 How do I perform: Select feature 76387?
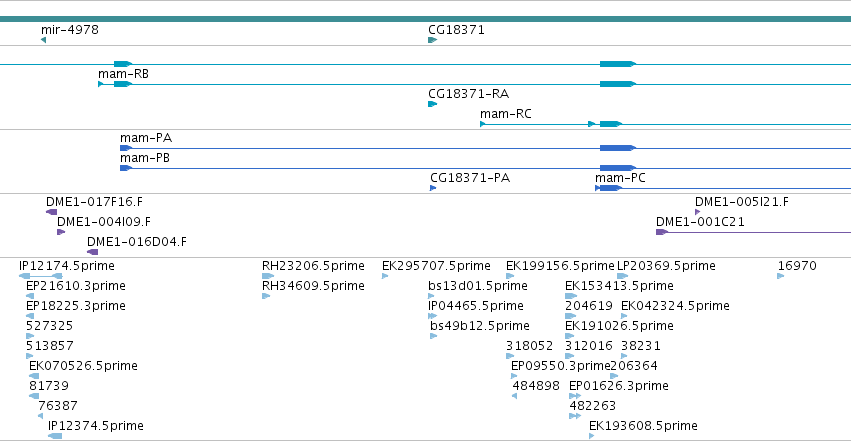click(41, 416)
